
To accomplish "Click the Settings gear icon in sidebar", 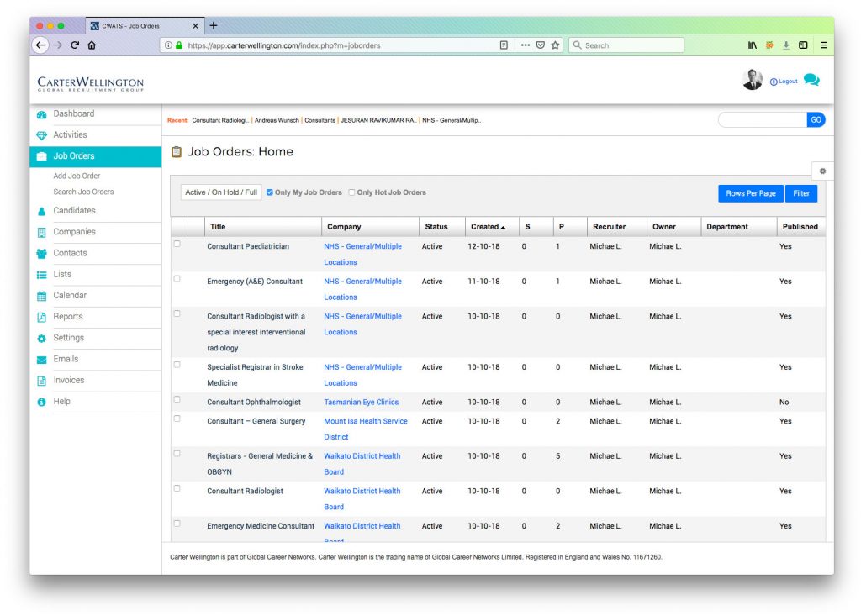I will click(42, 338).
